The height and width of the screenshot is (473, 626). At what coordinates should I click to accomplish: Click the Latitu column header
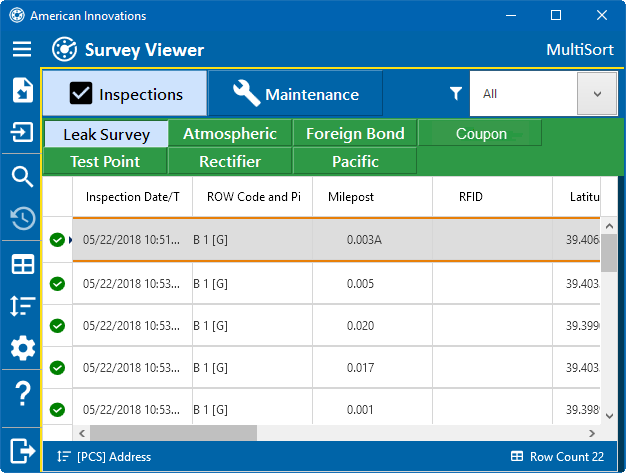576,196
